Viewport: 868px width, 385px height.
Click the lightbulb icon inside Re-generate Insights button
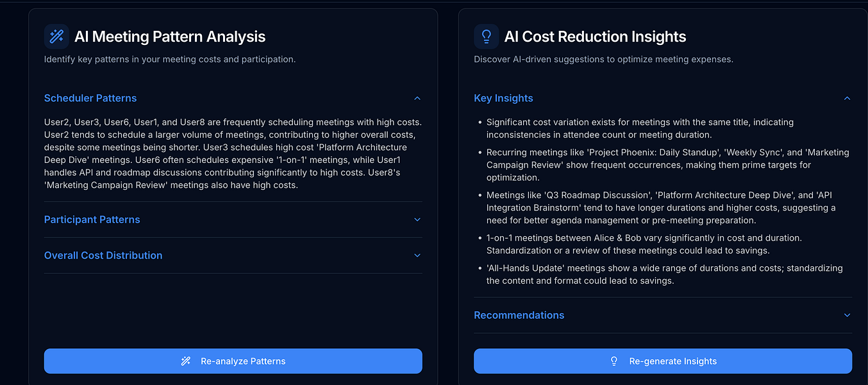[614, 361]
